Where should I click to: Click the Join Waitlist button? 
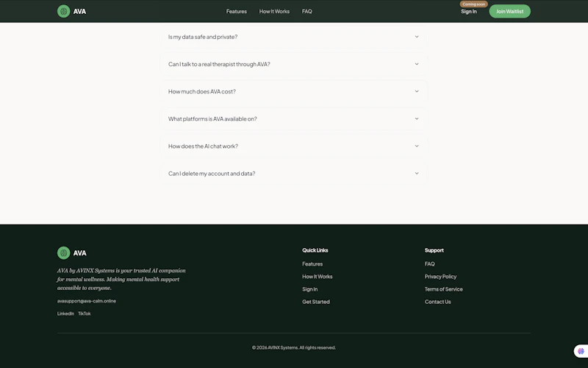click(509, 11)
